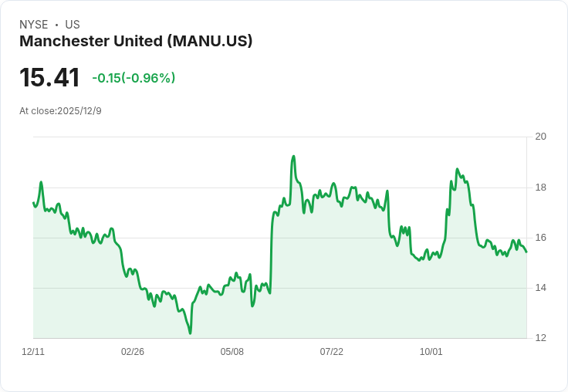The image size is (568, 392).
Task: Click the 12 price axis label
Action: [541, 338]
